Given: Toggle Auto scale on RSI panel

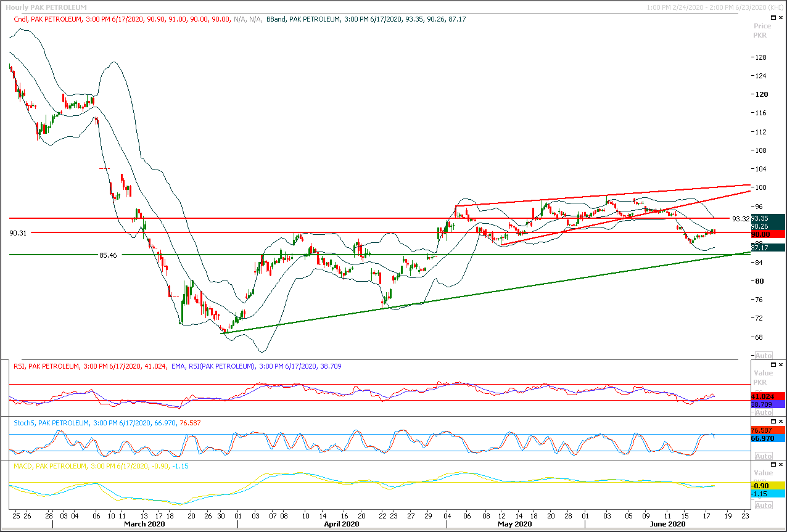Looking at the screenshot, I should click(x=763, y=412).
